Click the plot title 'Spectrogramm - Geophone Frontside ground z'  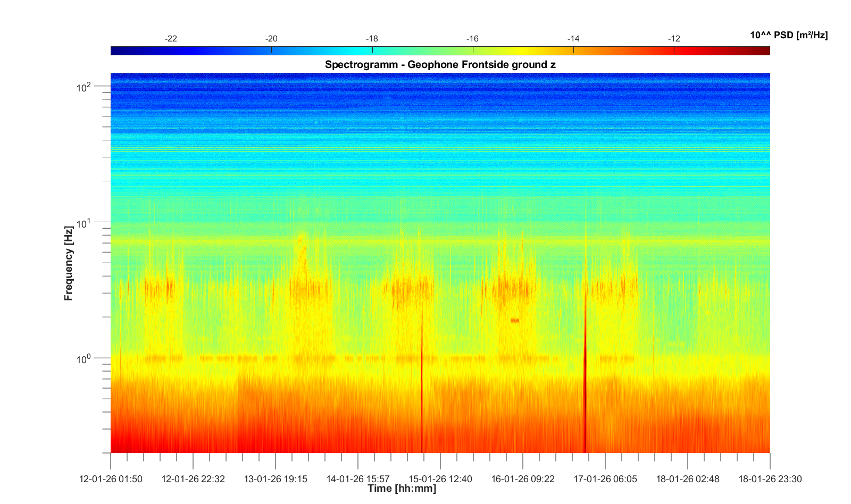tap(440, 65)
